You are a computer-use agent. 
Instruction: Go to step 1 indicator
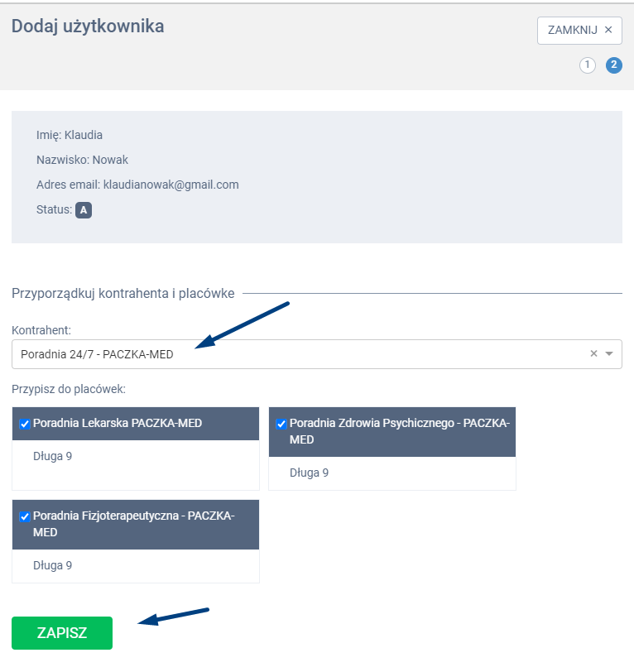588,65
